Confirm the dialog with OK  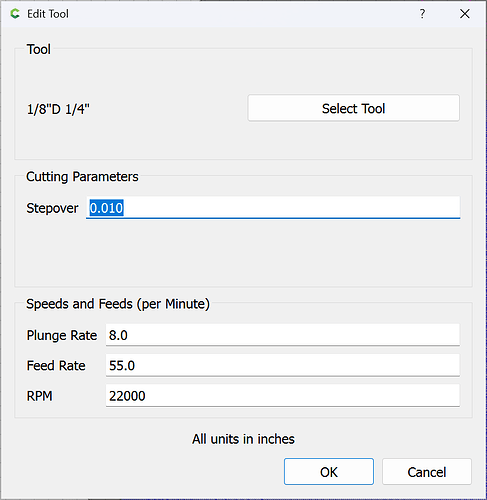tap(329, 471)
